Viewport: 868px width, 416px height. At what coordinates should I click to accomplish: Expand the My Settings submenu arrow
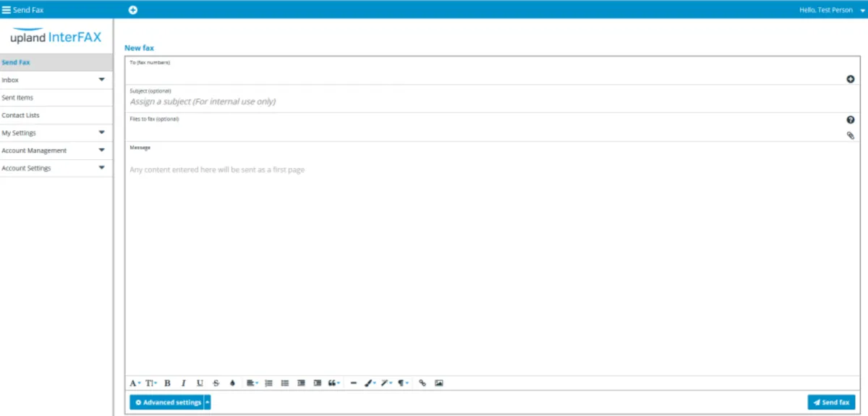[x=102, y=132]
